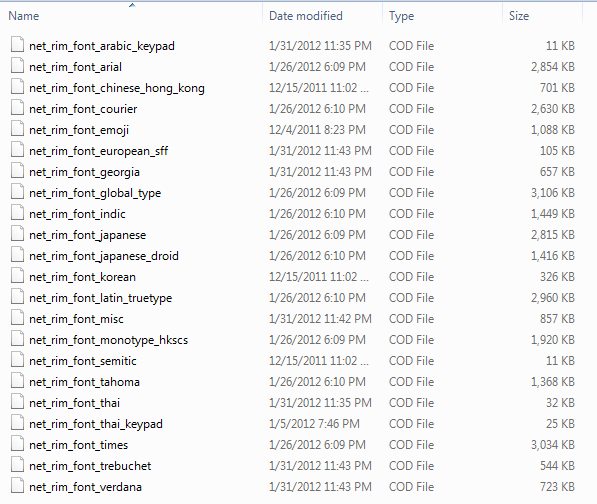Viewport: 597px width, 504px height.
Task: Sort by the Date modified column
Action: [x=306, y=16]
